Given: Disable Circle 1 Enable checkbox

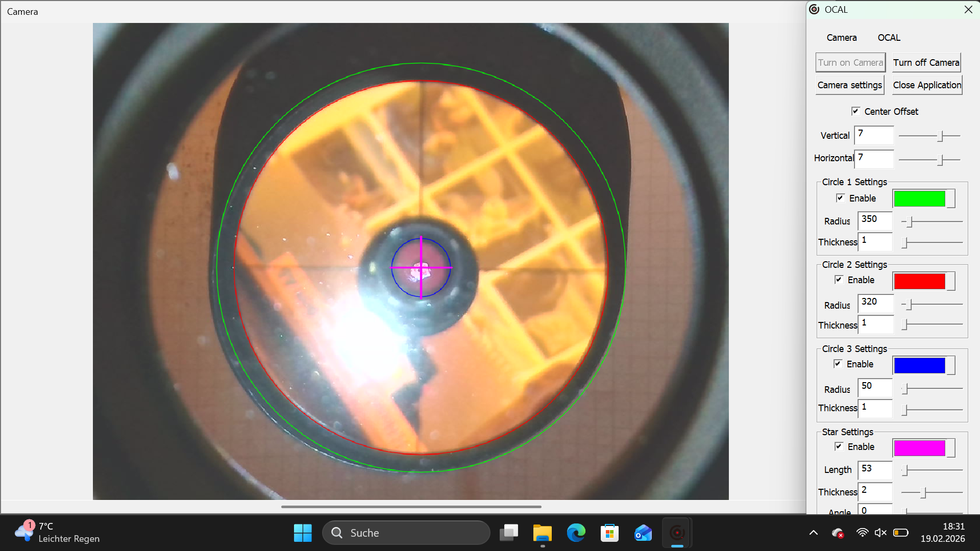Looking at the screenshot, I should coord(840,198).
